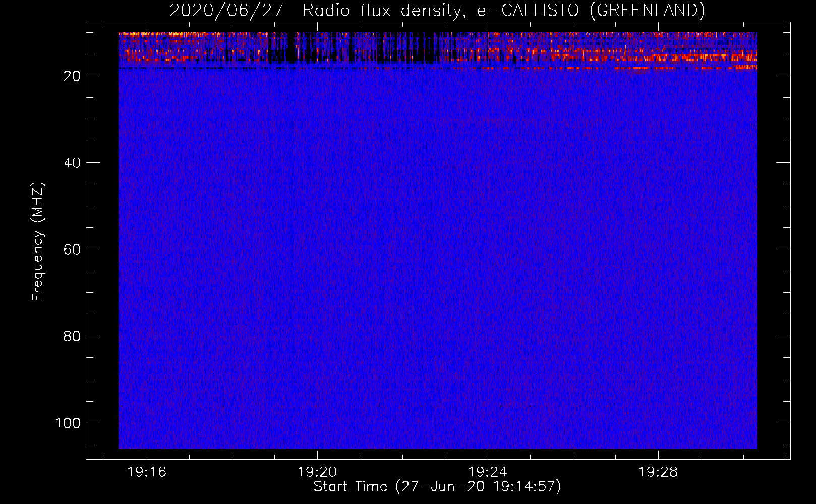Click the 19:16 time tick label
Image resolution: width=816 pixels, height=504 pixels.
coord(147,472)
